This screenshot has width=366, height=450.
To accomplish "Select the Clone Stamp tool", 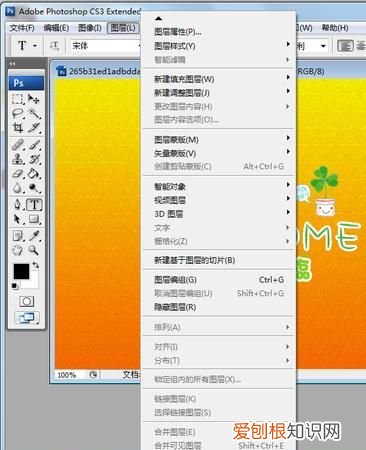I will tap(18, 159).
